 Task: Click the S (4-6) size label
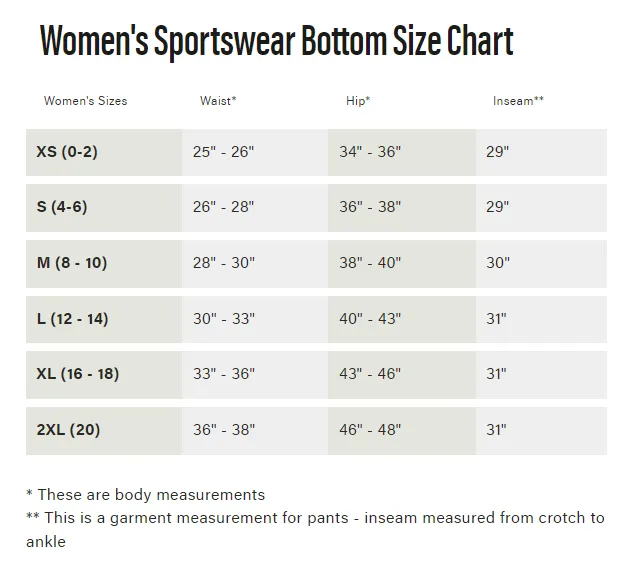(x=62, y=207)
